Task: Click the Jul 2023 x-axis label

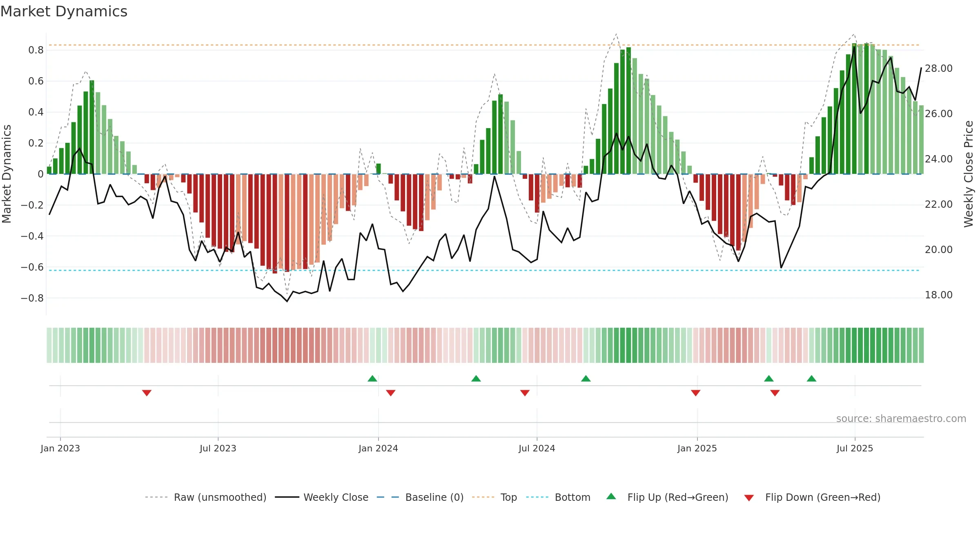Action: pyautogui.click(x=218, y=448)
